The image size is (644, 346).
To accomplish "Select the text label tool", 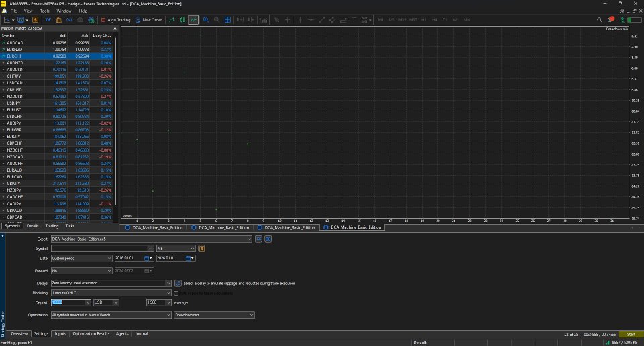I will [x=354, y=19].
